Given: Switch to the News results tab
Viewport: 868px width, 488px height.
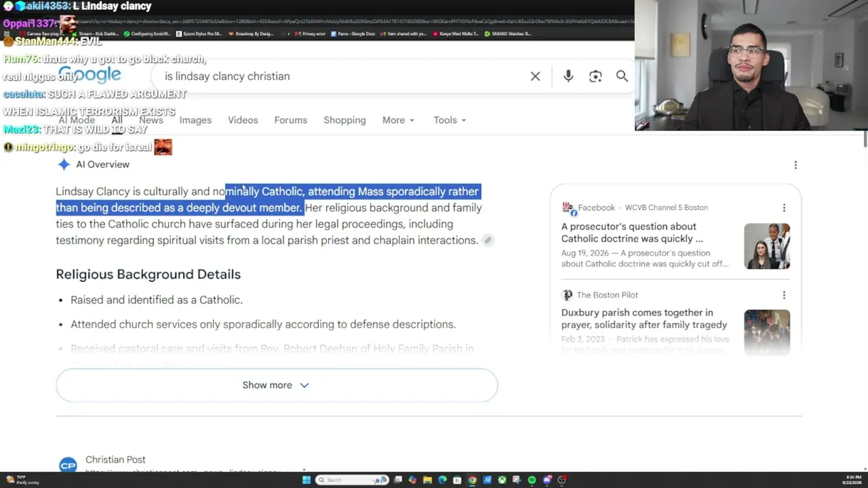Looking at the screenshot, I should point(151,120).
